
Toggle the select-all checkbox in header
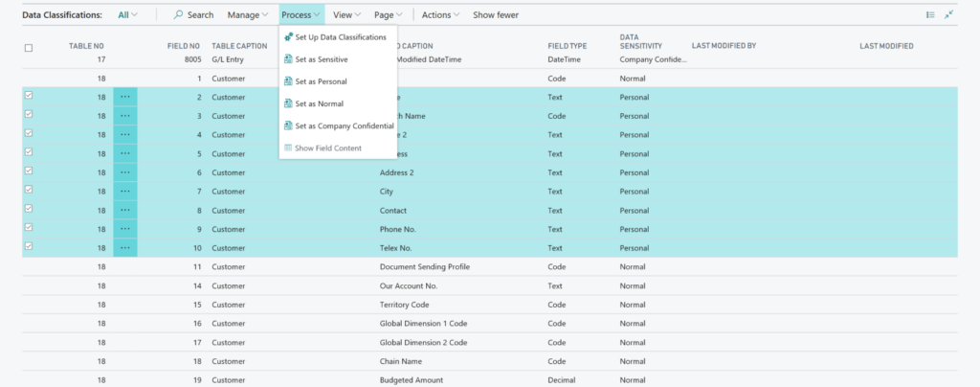tap(28, 47)
